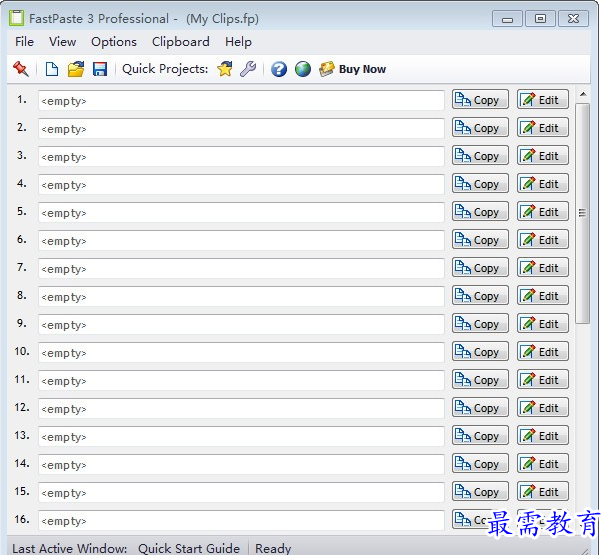Viewport: 609px width, 555px height.
Task: Copy clip number 6
Action: tap(480, 239)
